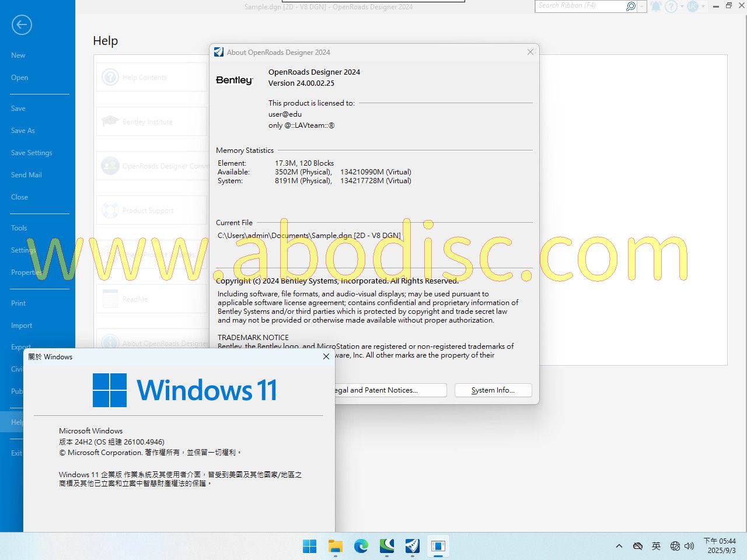The image size is (747, 560).
Task: Click the About dialog title bar icon
Action: (219, 52)
